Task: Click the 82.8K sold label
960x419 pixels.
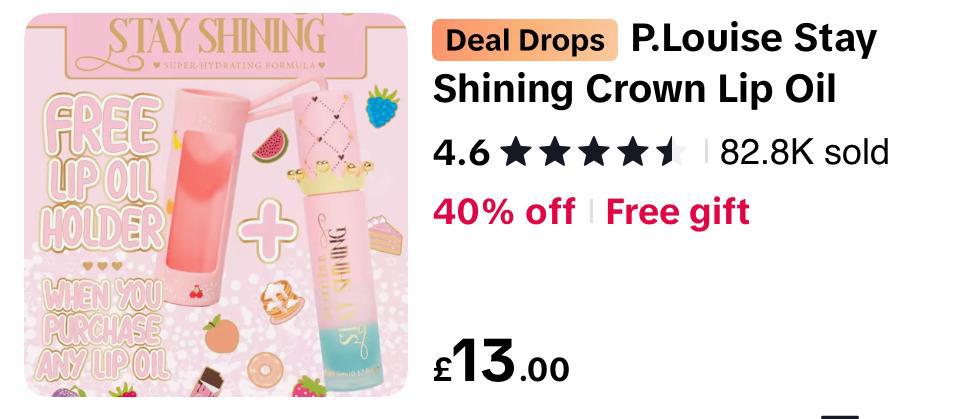Action: 804,153
